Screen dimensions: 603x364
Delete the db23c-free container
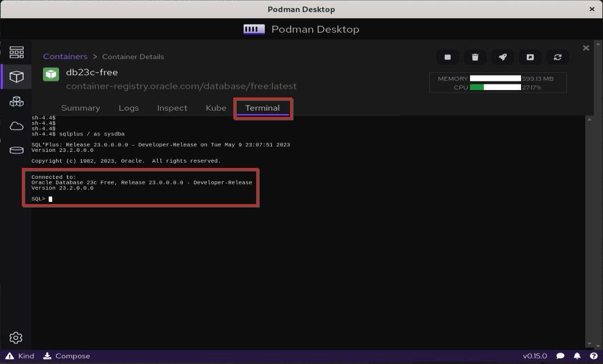click(x=475, y=57)
